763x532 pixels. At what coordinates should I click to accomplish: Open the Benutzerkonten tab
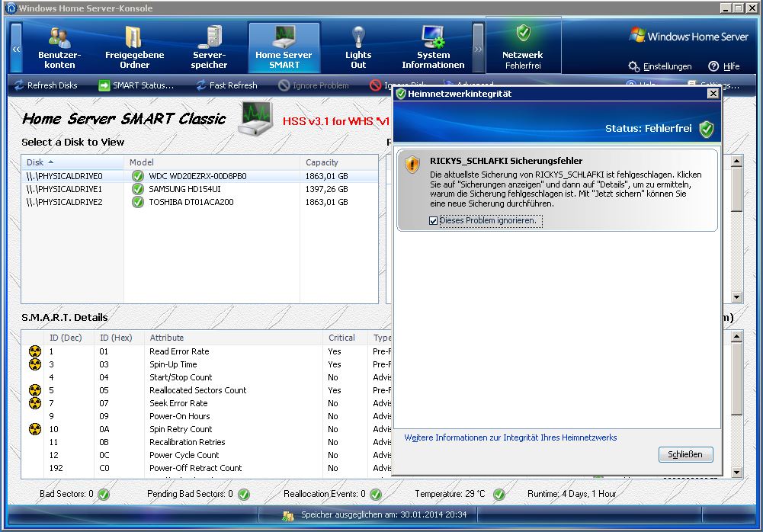pyautogui.click(x=59, y=48)
